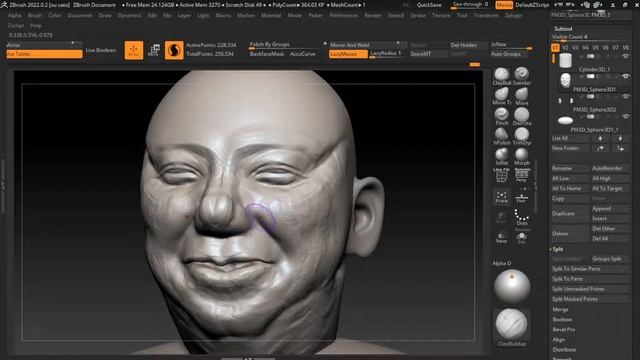Expand the Merge section
The width and height of the screenshot is (640, 360).
coord(560,309)
